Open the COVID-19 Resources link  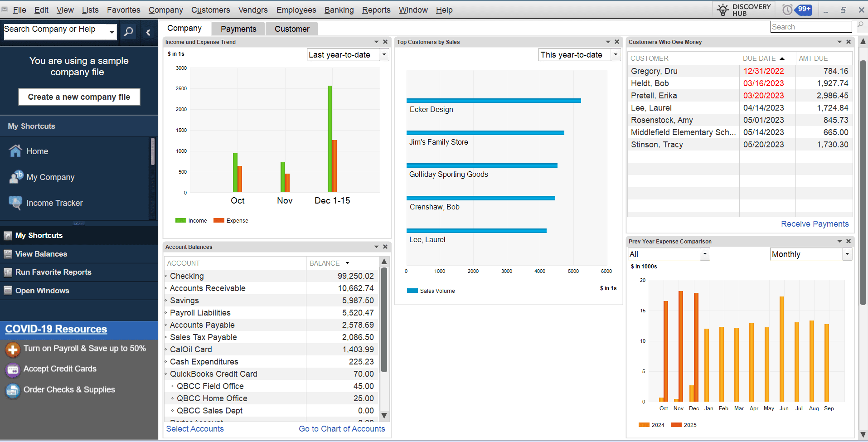coord(56,329)
